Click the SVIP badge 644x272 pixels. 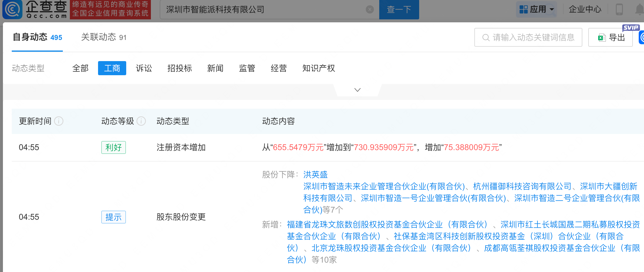pyautogui.click(x=630, y=28)
